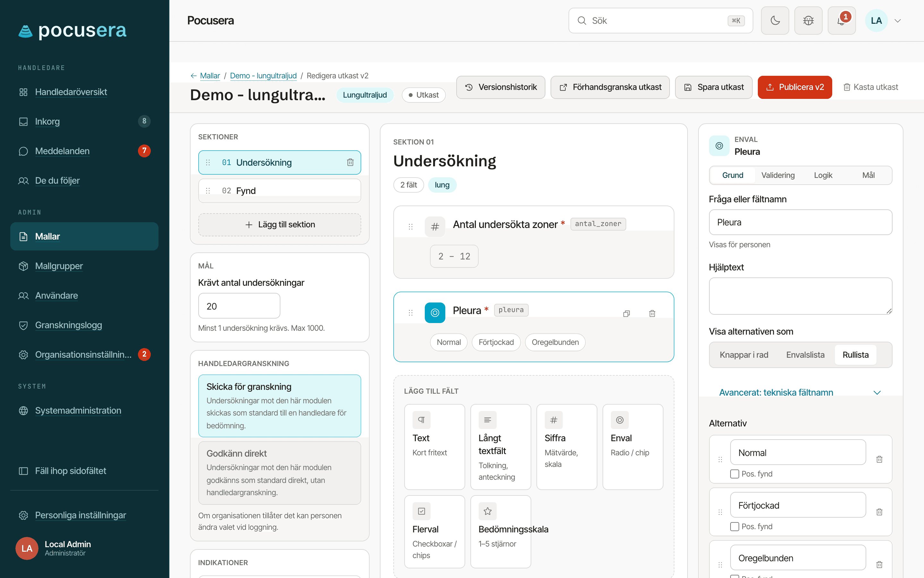
Task: Click Kasta utkast
Action: coord(870,87)
